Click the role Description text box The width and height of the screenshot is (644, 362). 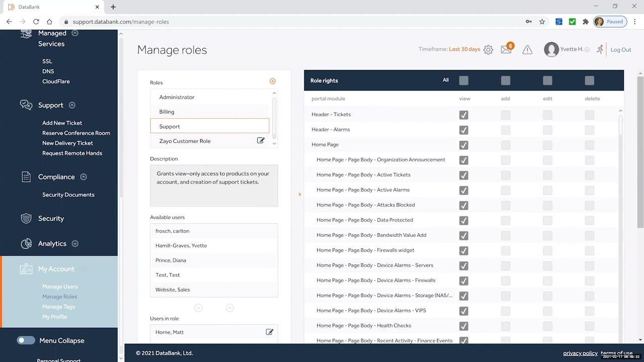coord(214,186)
